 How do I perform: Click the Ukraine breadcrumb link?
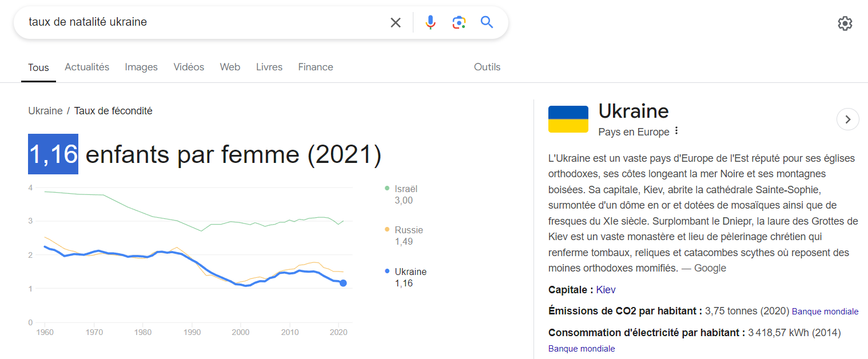tap(45, 111)
